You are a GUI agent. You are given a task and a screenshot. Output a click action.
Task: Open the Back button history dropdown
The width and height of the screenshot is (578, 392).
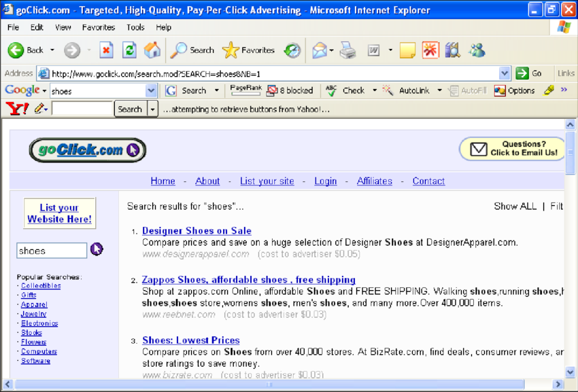(x=52, y=50)
